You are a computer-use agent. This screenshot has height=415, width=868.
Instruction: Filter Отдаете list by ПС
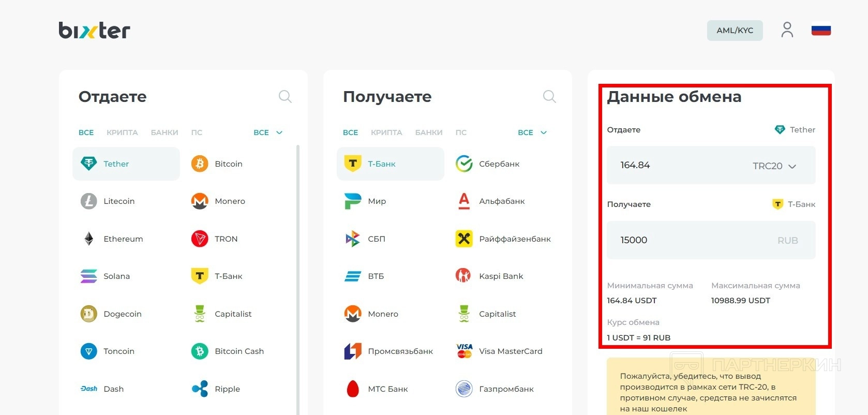click(197, 132)
